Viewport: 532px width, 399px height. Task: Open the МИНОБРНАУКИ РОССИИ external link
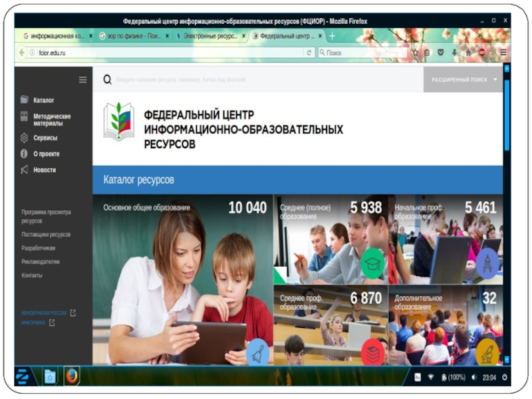pyautogui.click(x=49, y=313)
